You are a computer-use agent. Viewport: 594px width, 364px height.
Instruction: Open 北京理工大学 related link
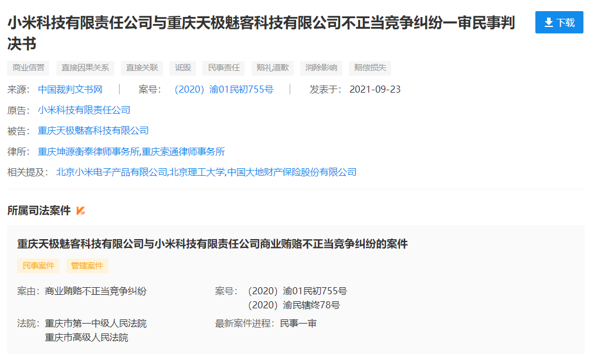197,172
